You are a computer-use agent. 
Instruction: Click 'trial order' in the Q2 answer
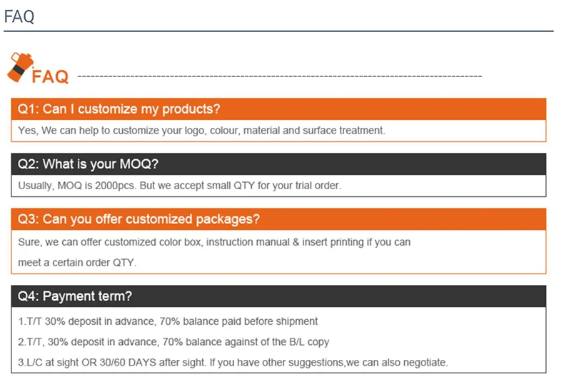(316, 186)
